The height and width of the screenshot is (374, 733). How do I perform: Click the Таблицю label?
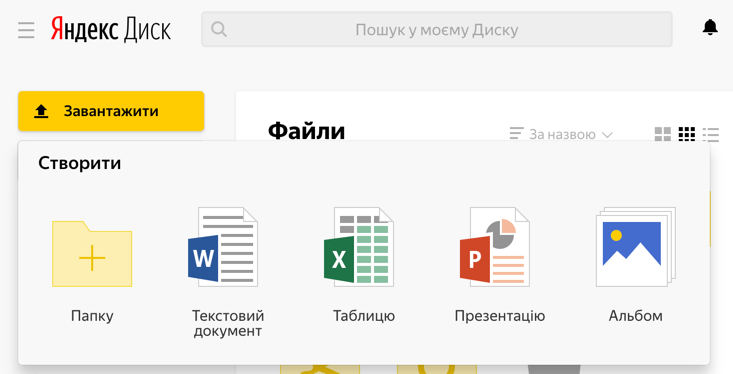(x=364, y=316)
